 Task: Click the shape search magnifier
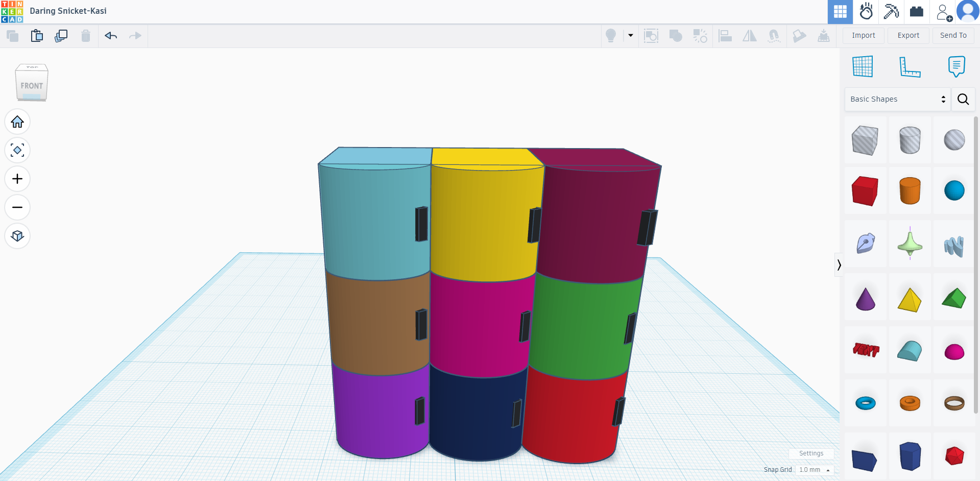click(x=963, y=99)
